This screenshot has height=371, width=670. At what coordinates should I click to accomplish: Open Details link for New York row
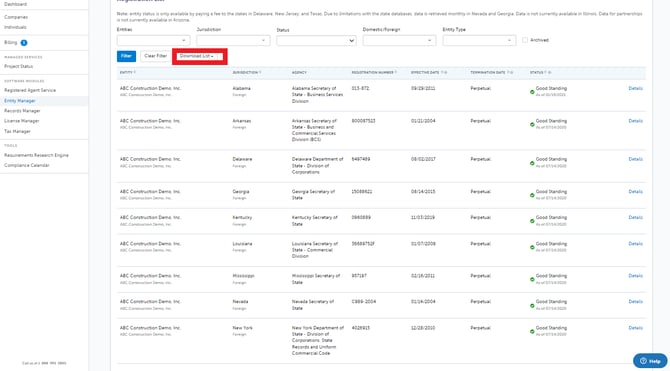pos(635,328)
